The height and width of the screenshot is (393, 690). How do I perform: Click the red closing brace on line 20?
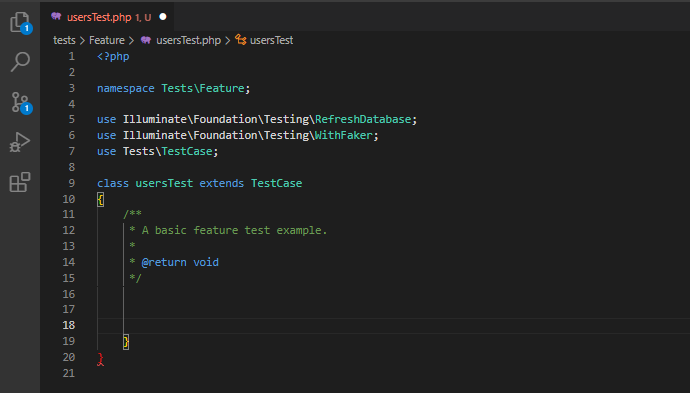pos(100,359)
